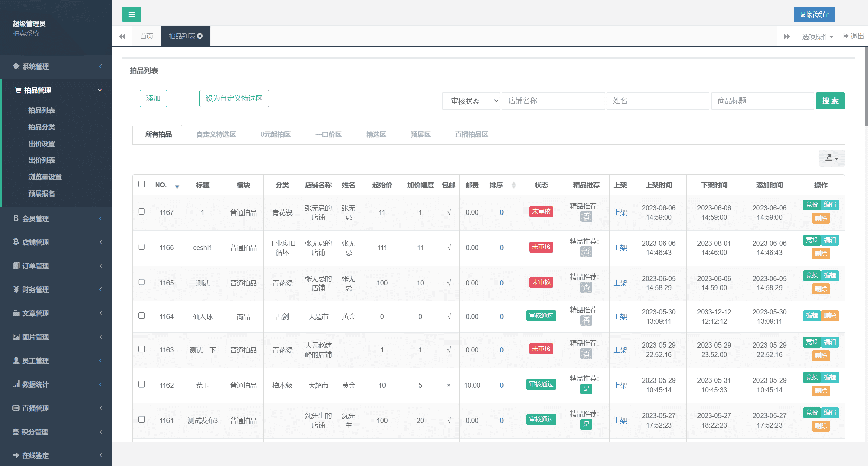Switch to the 一口价区 tab
The height and width of the screenshot is (466, 868).
click(x=329, y=135)
